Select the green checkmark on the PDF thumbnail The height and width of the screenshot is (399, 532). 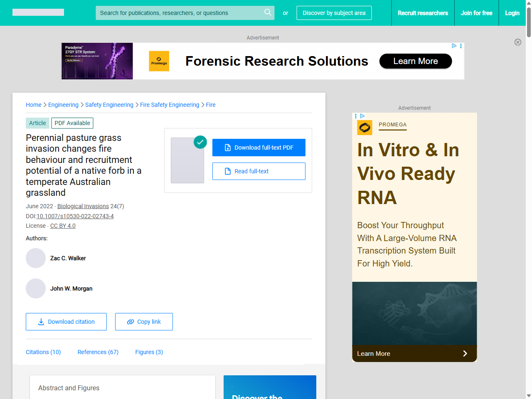200,142
